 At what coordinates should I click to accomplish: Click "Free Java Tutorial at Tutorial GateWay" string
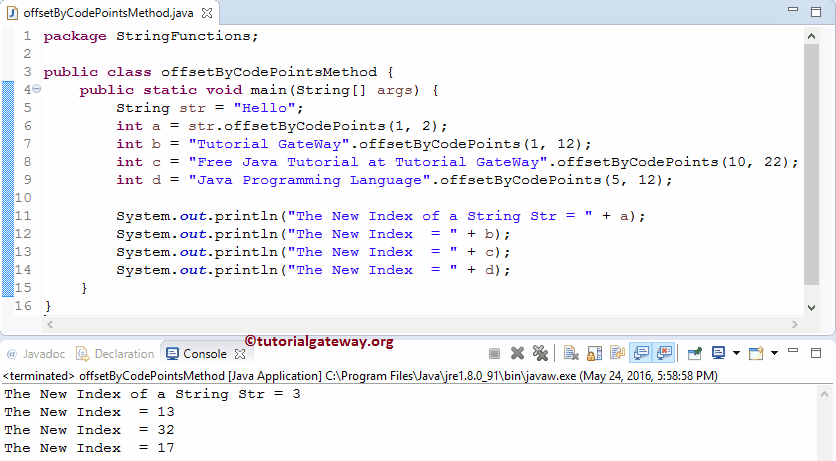[368, 162]
